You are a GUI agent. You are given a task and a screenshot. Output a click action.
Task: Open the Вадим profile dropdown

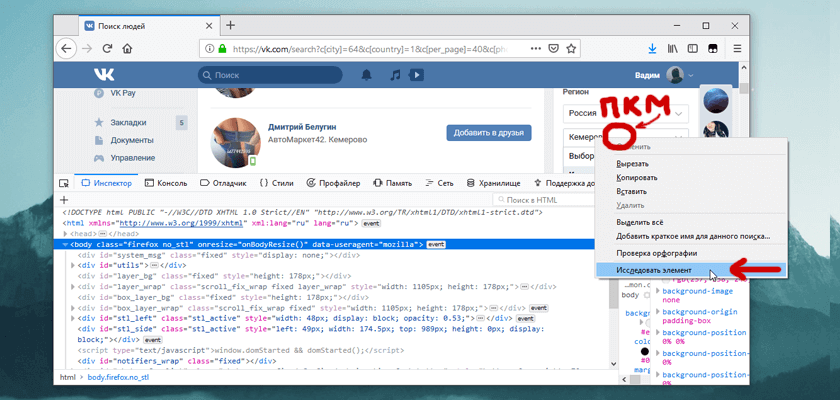click(664, 75)
